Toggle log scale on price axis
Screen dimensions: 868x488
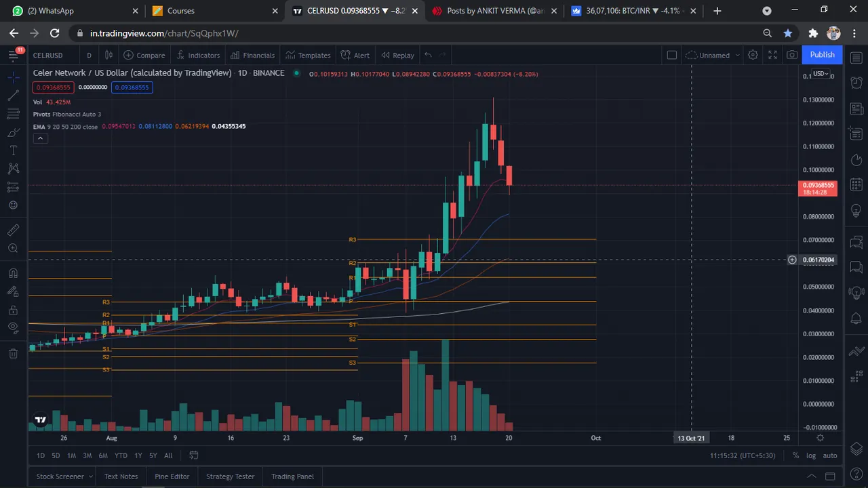(810, 455)
